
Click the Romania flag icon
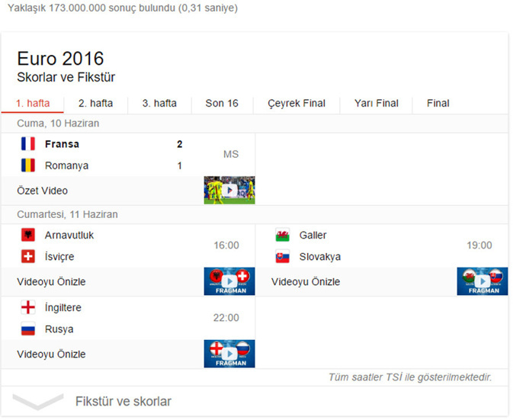tap(28, 165)
